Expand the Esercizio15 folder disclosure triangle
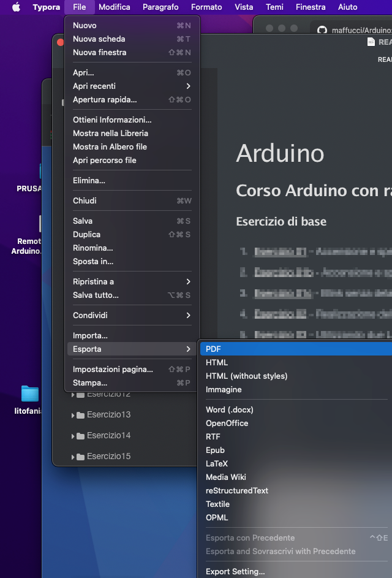Viewport: 392px width, 578px height. click(x=73, y=457)
